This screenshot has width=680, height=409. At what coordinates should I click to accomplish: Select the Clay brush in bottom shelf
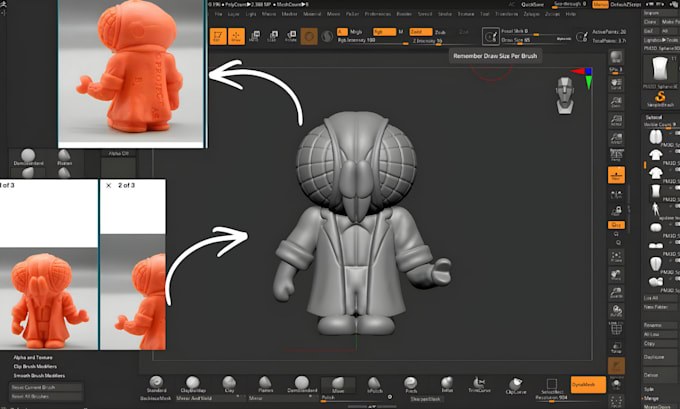tap(229, 384)
